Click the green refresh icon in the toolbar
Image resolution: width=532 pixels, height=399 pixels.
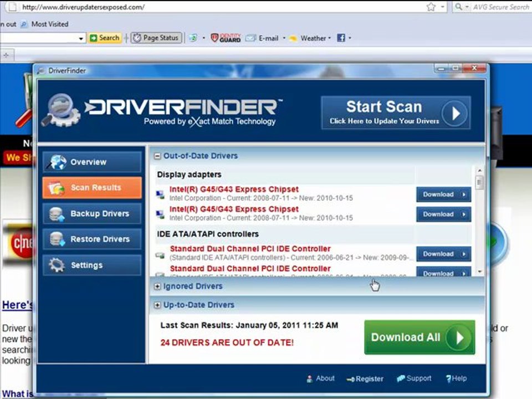[x=193, y=38]
